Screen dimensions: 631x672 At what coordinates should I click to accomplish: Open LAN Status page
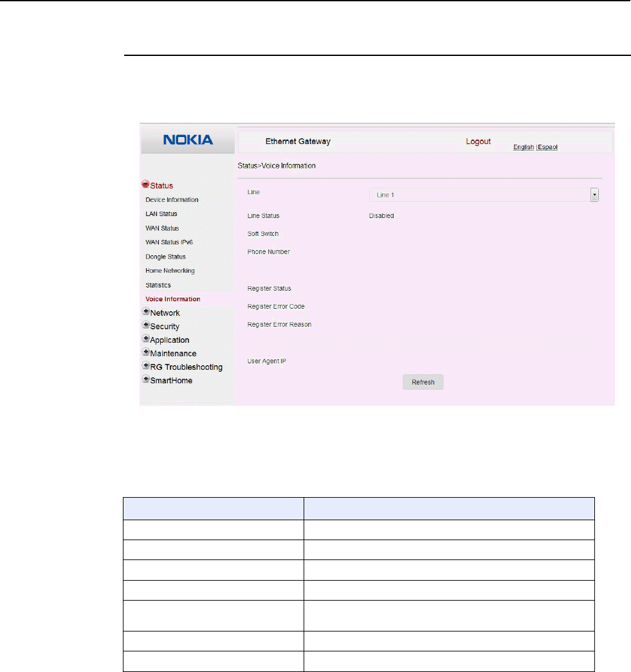point(161,214)
